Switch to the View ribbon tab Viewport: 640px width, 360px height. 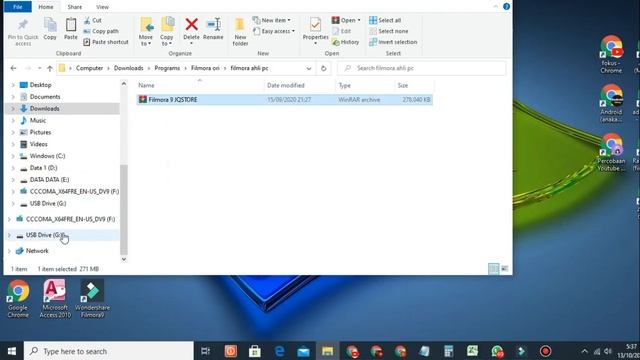coord(102,7)
